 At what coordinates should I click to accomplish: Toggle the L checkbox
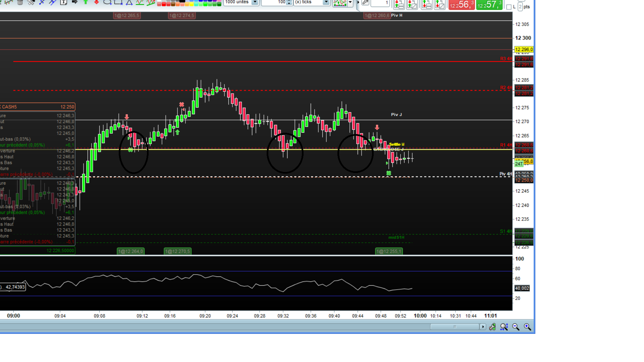click(x=509, y=7)
